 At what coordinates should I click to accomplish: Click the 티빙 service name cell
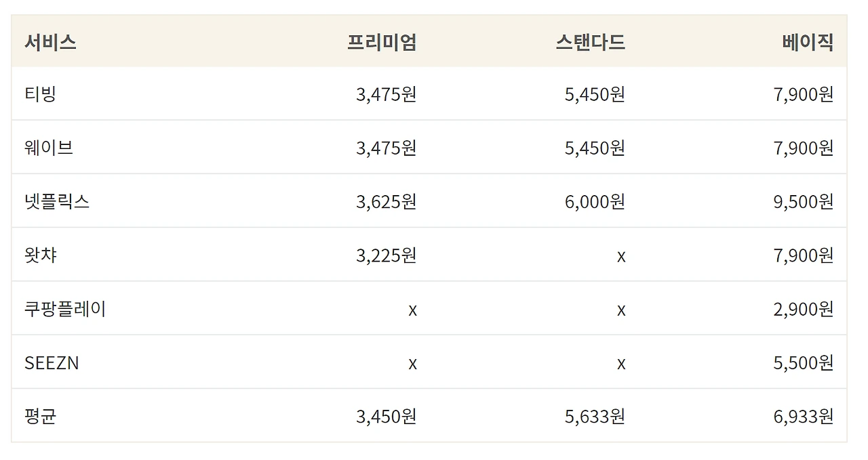40,93
